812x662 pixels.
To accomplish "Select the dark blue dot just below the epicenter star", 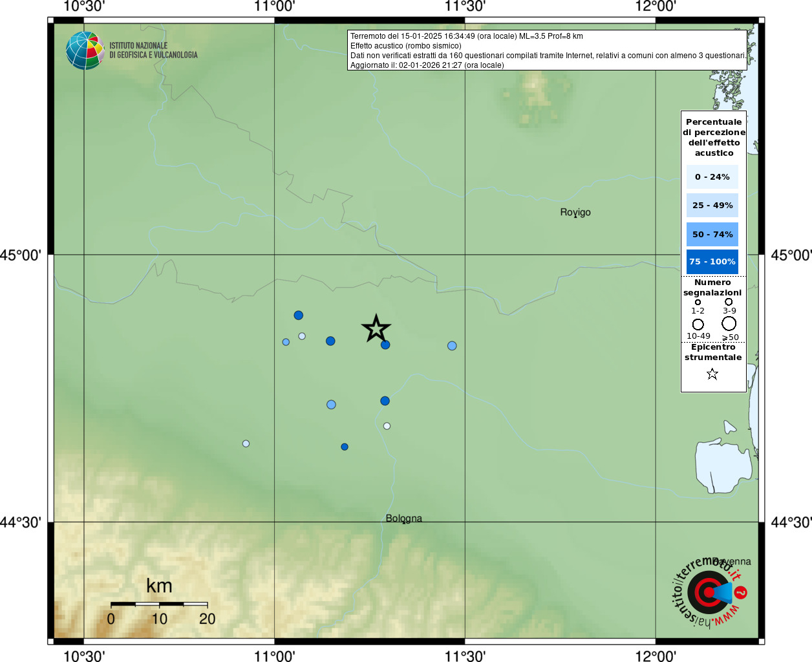I will click(385, 345).
